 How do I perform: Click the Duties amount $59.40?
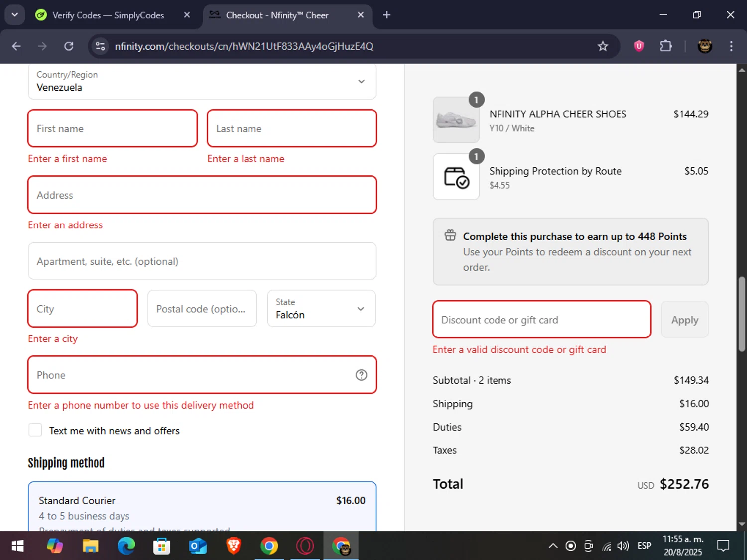694,427
